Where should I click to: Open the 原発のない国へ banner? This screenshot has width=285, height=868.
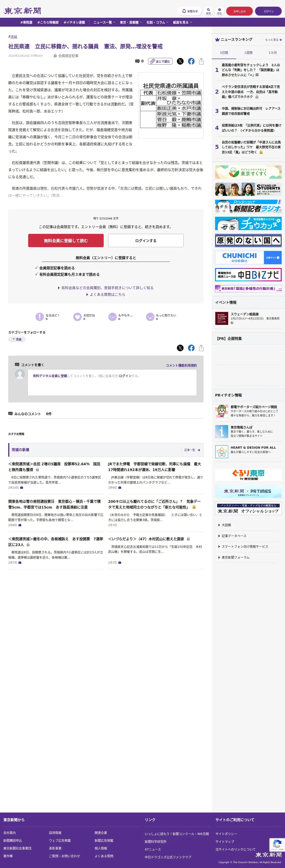(248, 241)
